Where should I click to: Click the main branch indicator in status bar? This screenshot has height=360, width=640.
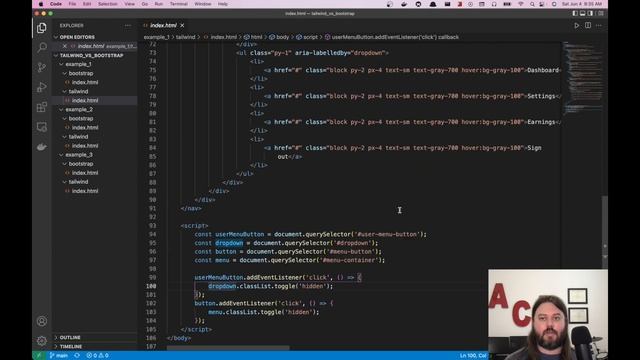(x=59, y=356)
